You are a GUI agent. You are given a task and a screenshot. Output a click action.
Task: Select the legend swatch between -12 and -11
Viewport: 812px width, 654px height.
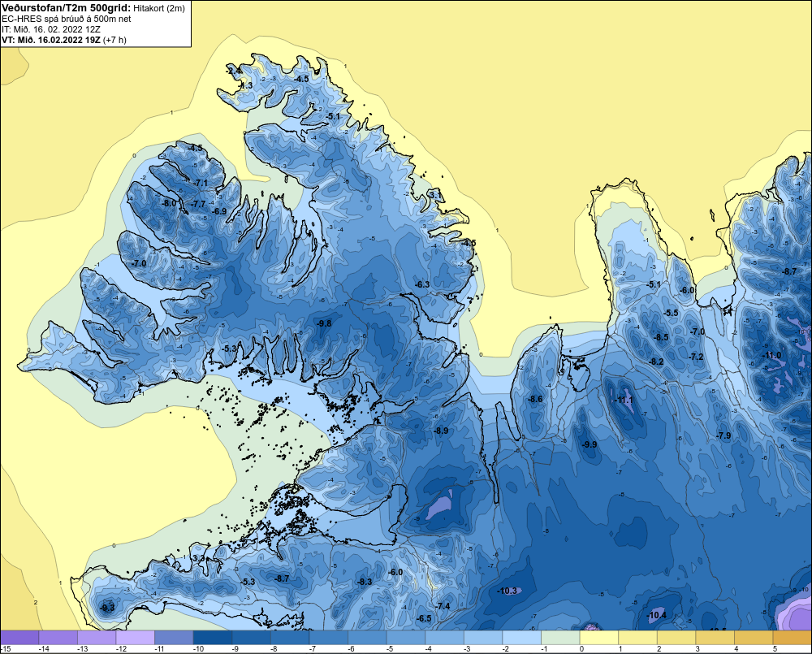136,637
